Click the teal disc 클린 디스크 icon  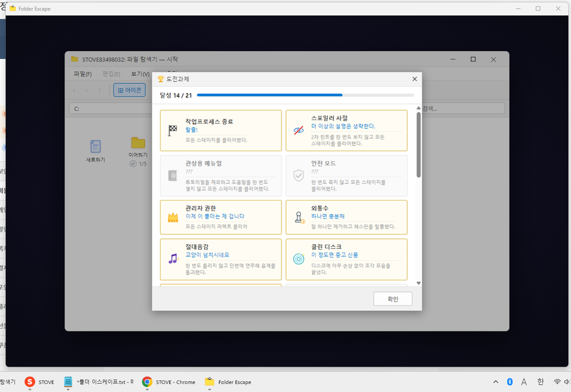tap(299, 259)
